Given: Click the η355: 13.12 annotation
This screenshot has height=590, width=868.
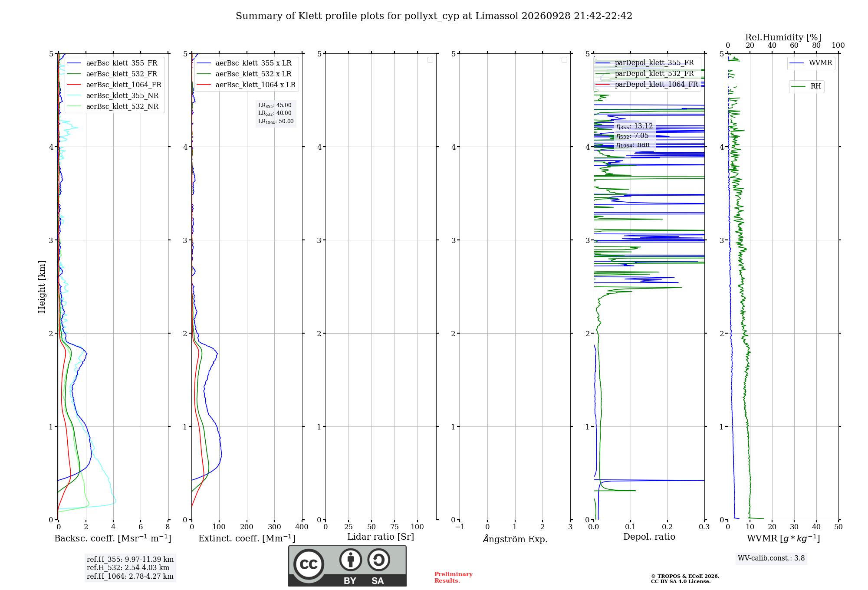Looking at the screenshot, I should pos(635,126).
